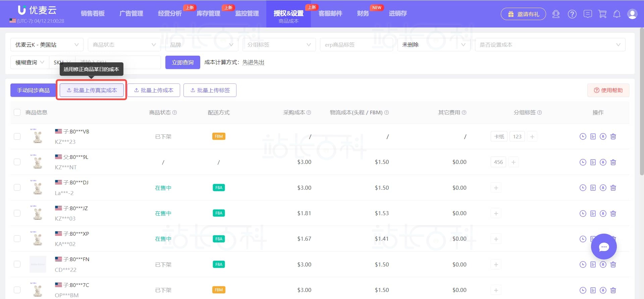Screen dimensions: 644x299
Task: Set cost yen icon for B0***9L row
Action: pyautogui.click(x=603, y=162)
